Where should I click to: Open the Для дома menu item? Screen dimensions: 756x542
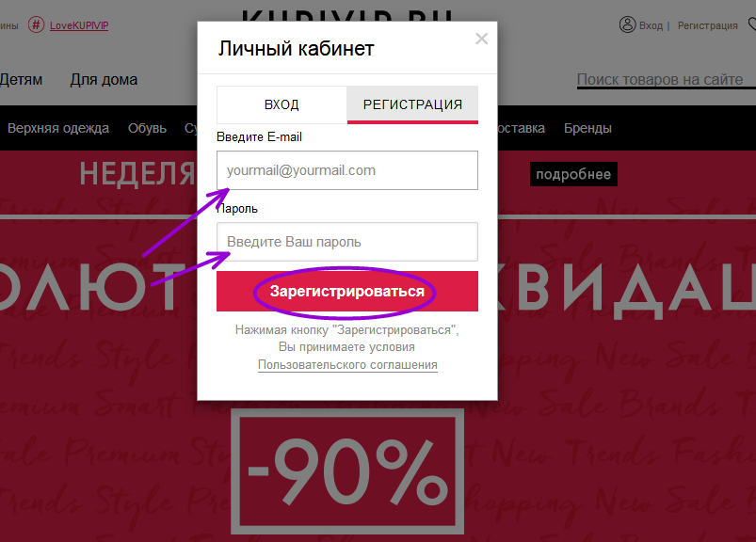pyautogui.click(x=104, y=79)
